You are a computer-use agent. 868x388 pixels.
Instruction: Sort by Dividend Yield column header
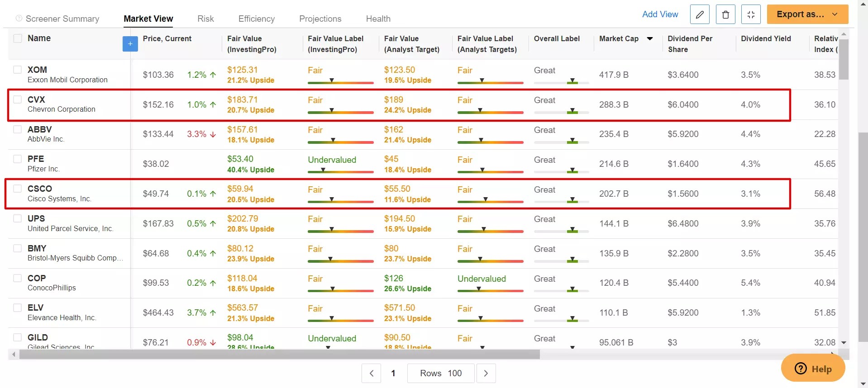[766, 38]
